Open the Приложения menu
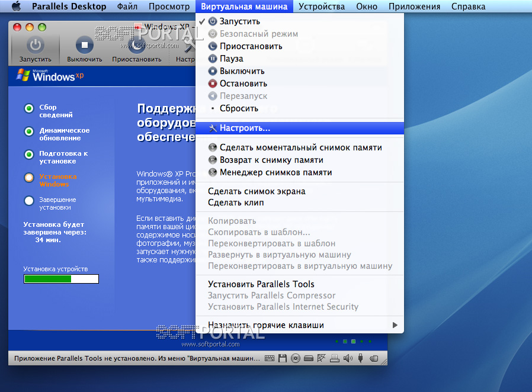Screen dimensions: 532x392 click(414, 7)
